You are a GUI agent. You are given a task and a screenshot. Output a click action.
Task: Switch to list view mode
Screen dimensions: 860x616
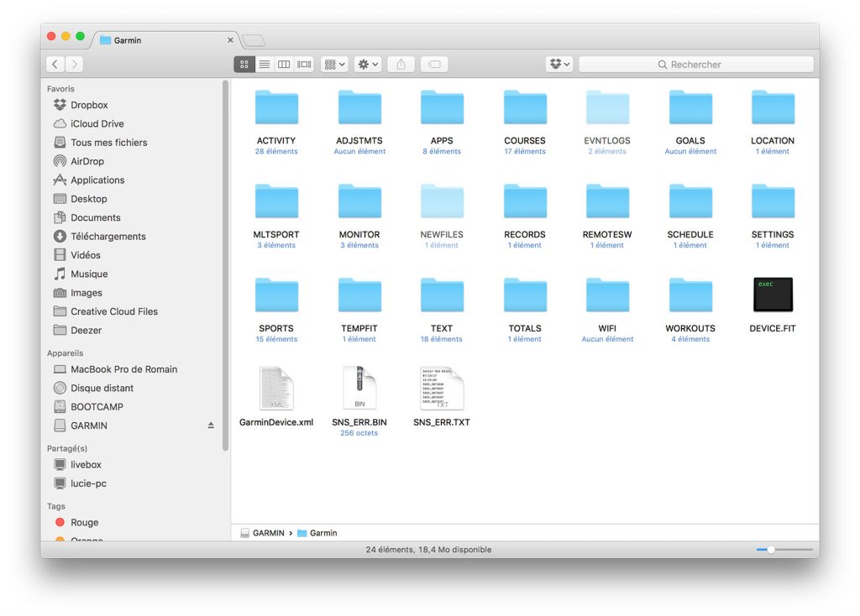(264, 65)
